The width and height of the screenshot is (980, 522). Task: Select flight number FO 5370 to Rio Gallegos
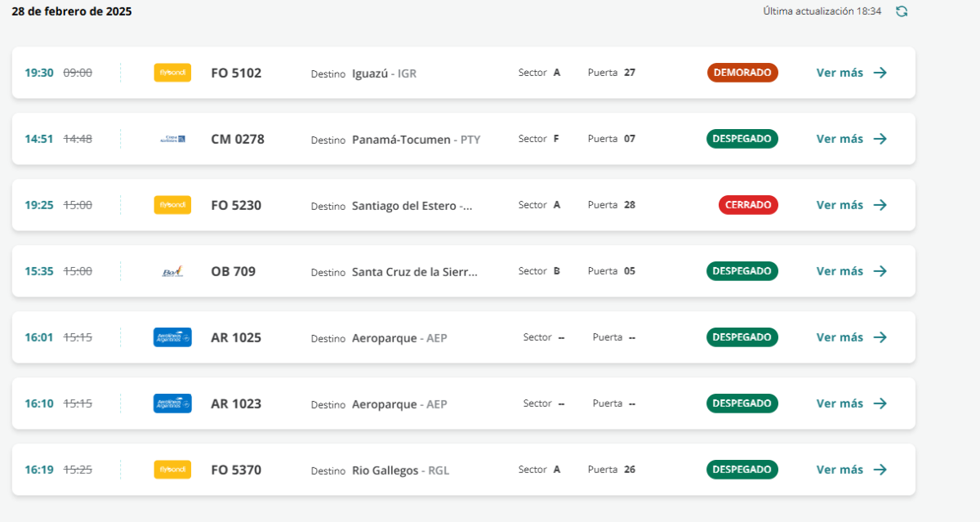point(236,470)
